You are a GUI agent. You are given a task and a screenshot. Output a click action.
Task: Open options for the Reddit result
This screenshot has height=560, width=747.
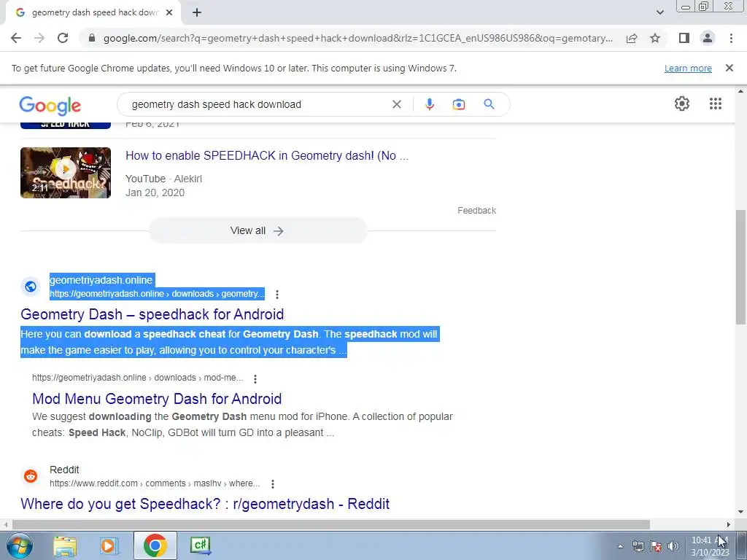[x=273, y=484]
